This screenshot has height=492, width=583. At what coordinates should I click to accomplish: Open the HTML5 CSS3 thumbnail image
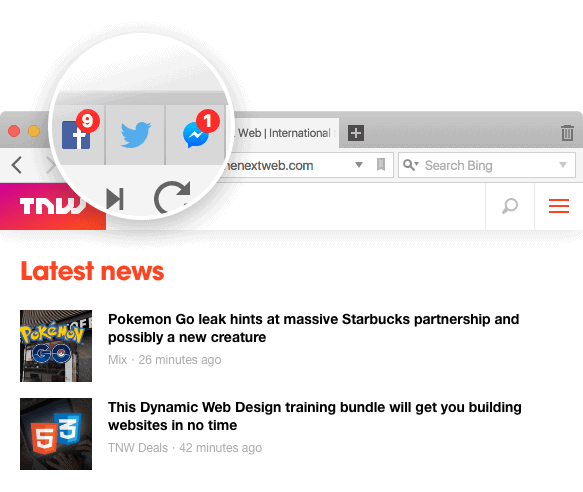click(56, 434)
